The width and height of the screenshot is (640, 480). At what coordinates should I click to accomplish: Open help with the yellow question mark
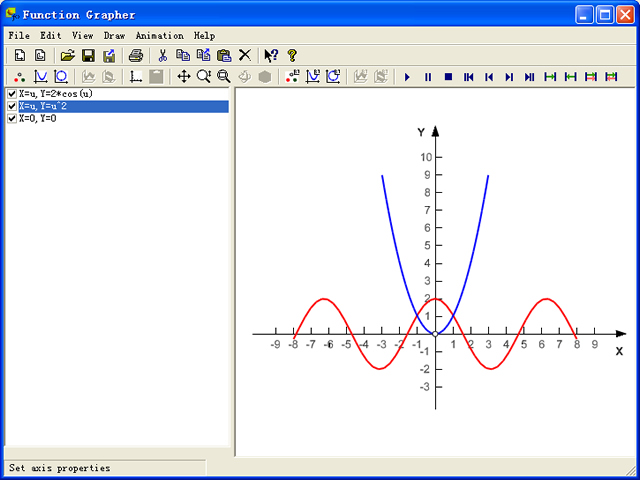coord(292,55)
